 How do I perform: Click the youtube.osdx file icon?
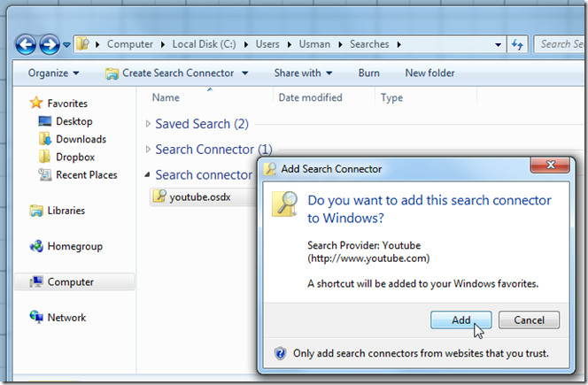point(159,196)
